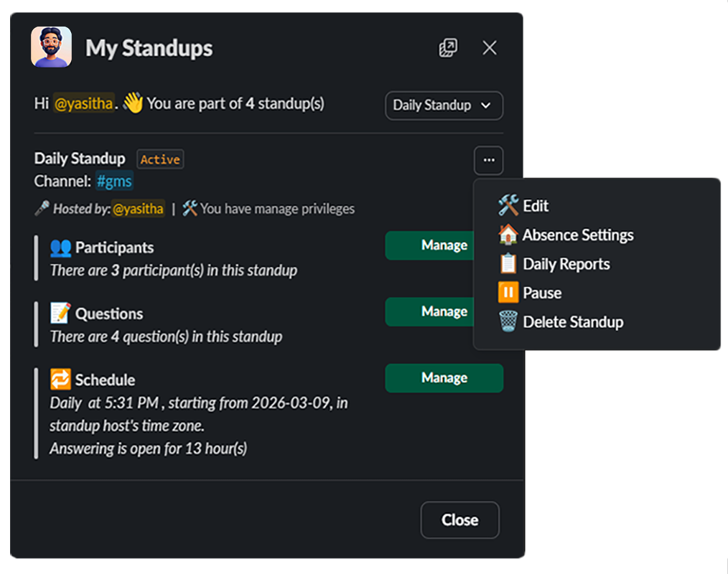Click the clipboard Daily Reports icon
Image resolution: width=728 pixels, height=574 pixels.
(508, 263)
